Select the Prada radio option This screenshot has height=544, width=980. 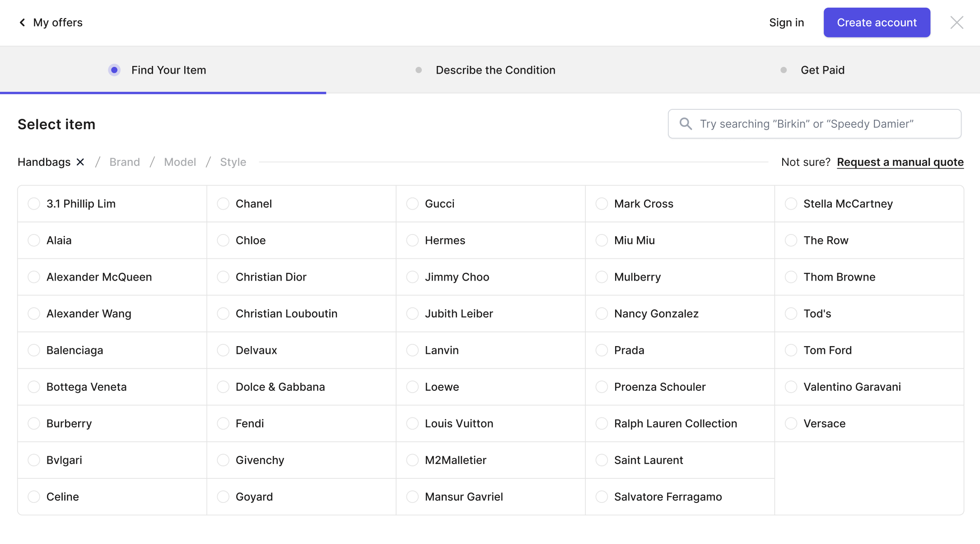(x=602, y=350)
